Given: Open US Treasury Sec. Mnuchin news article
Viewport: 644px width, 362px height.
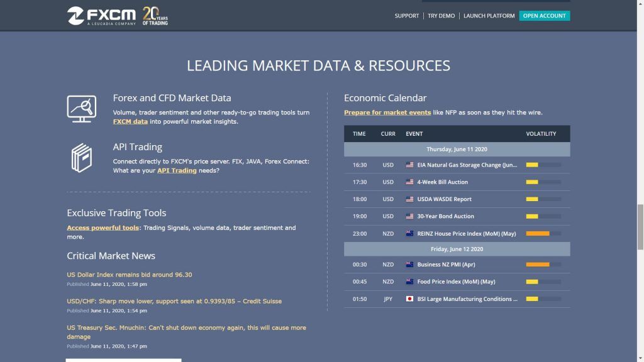Looking at the screenshot, I should 186,332.
